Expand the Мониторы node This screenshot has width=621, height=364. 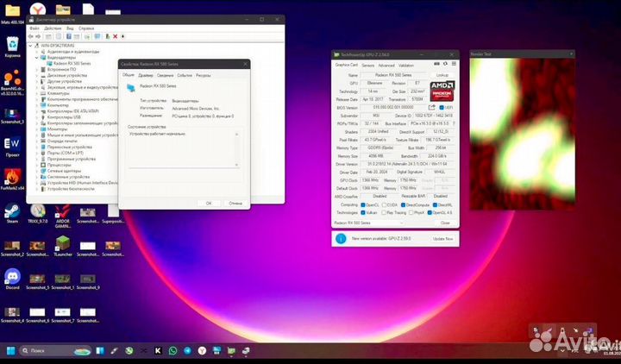tap(37, 129)
